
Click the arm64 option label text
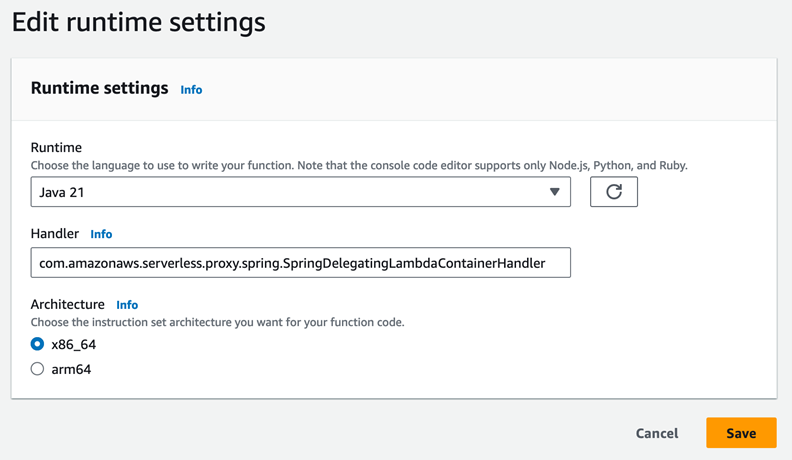71,369
